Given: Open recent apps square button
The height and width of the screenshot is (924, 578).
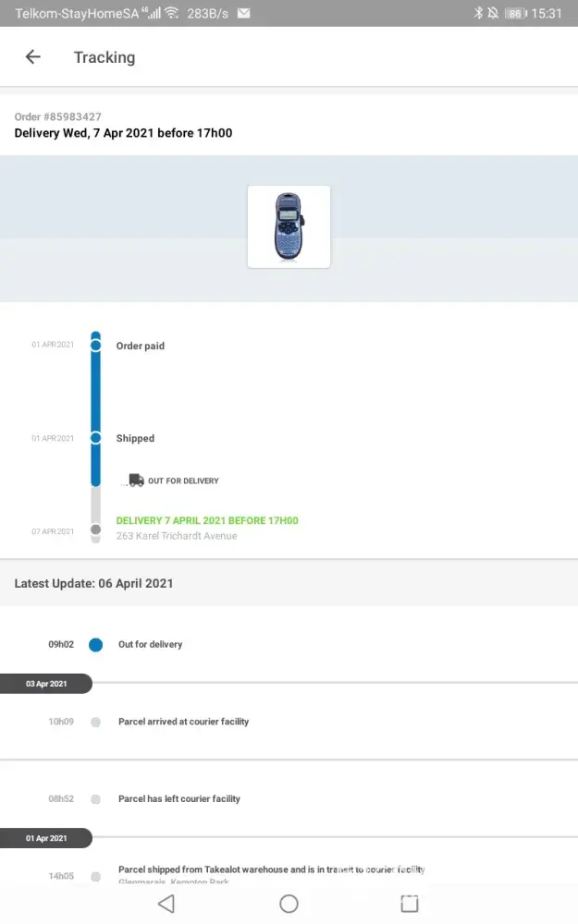Looking at the screenshot, I should [x=410, y=903].
